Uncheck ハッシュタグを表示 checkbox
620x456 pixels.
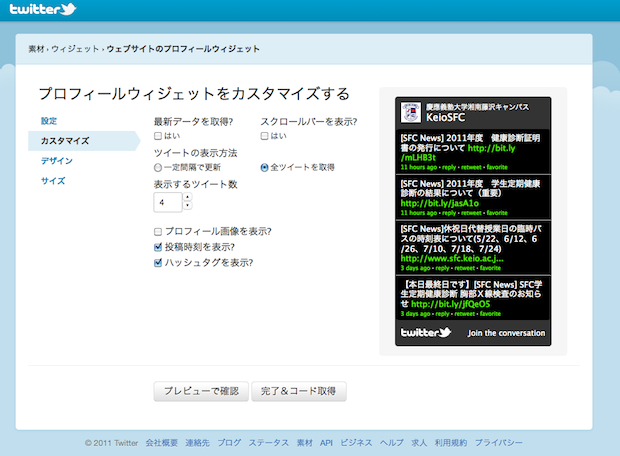pos(158,263)
